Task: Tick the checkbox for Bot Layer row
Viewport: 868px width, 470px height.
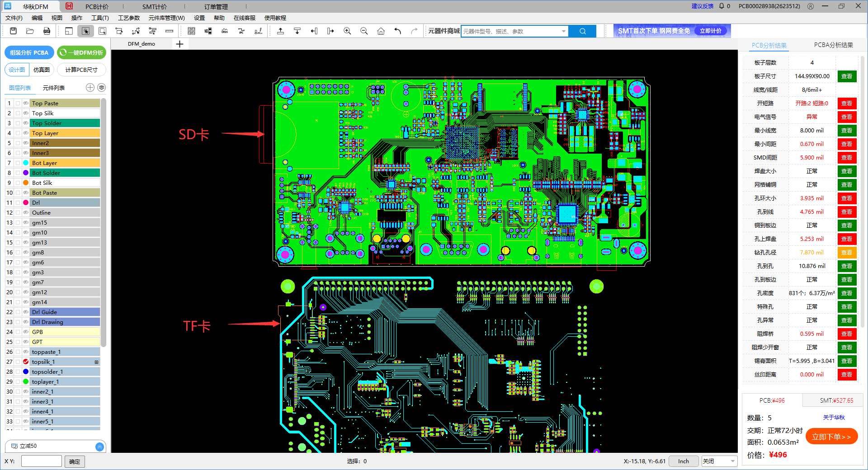Action: coord(18,163)
